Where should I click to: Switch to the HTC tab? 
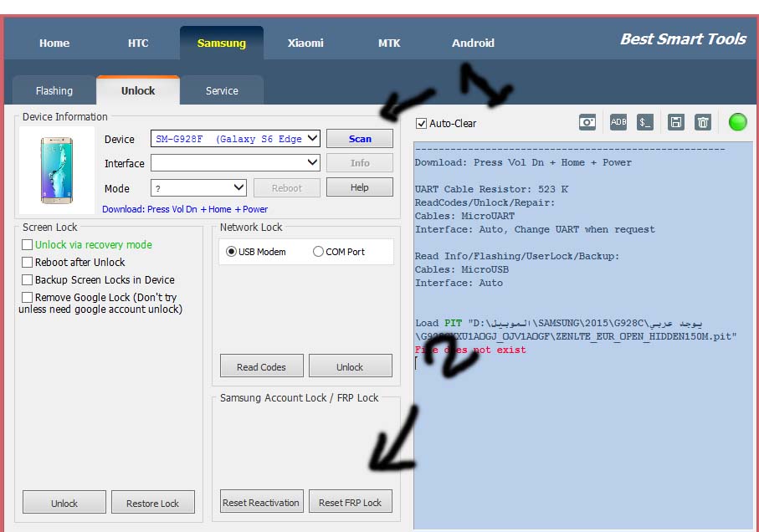[x=138, y=43]
